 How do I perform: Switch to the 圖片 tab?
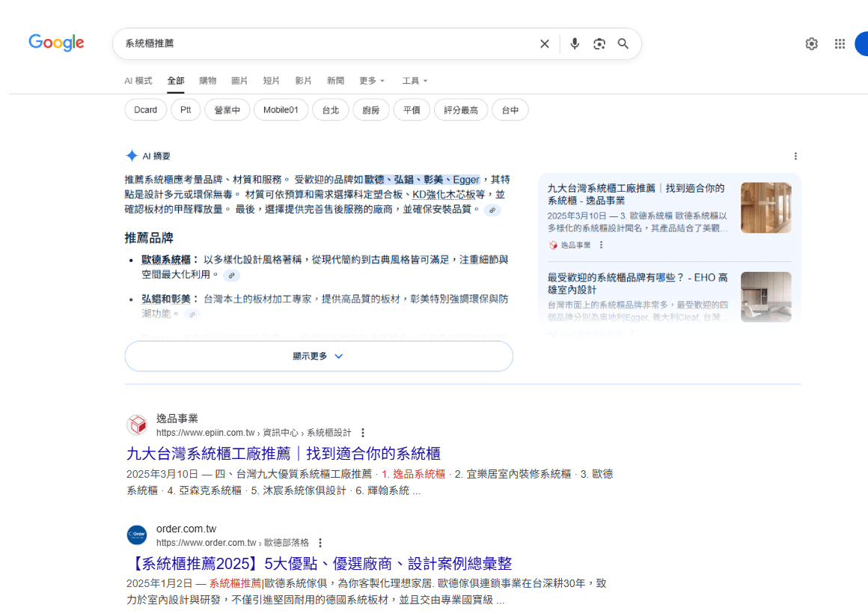coord(239,81)
